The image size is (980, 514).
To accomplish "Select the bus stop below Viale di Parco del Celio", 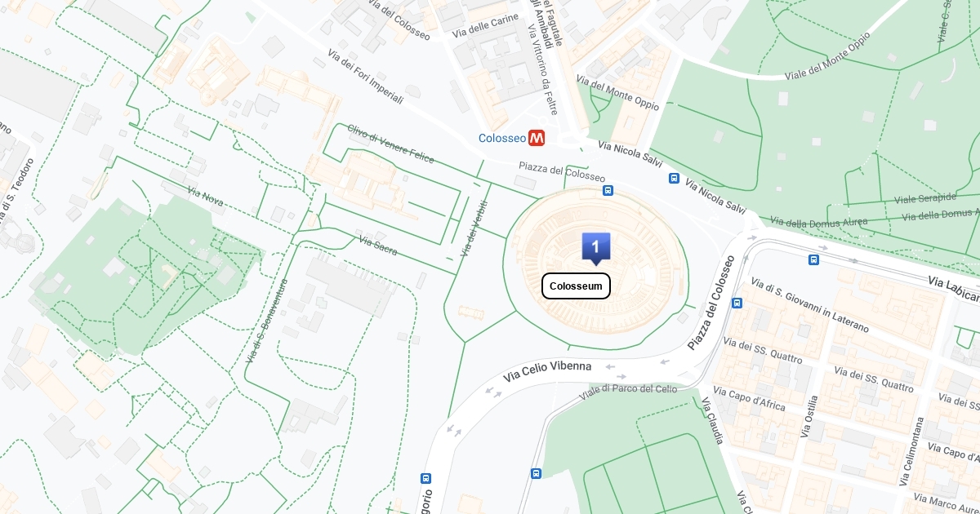I will (536, 473).
